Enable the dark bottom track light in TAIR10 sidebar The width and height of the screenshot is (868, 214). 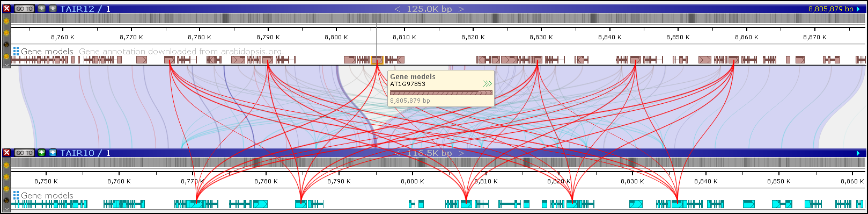[6, 201]
